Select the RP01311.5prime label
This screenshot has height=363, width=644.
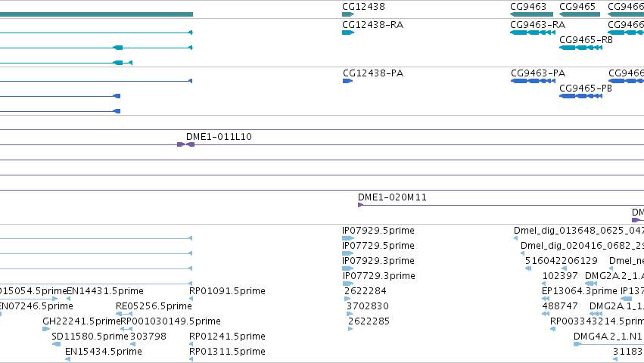point(227,352)
